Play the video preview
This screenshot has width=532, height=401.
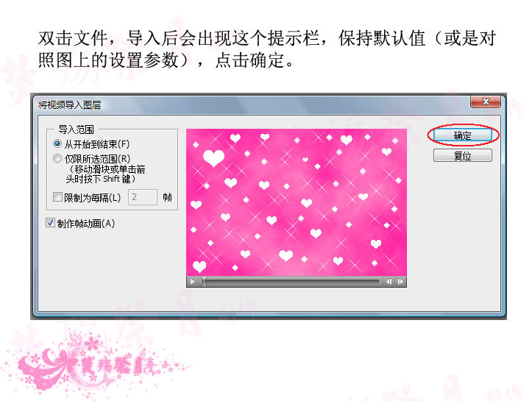[193, 281]
